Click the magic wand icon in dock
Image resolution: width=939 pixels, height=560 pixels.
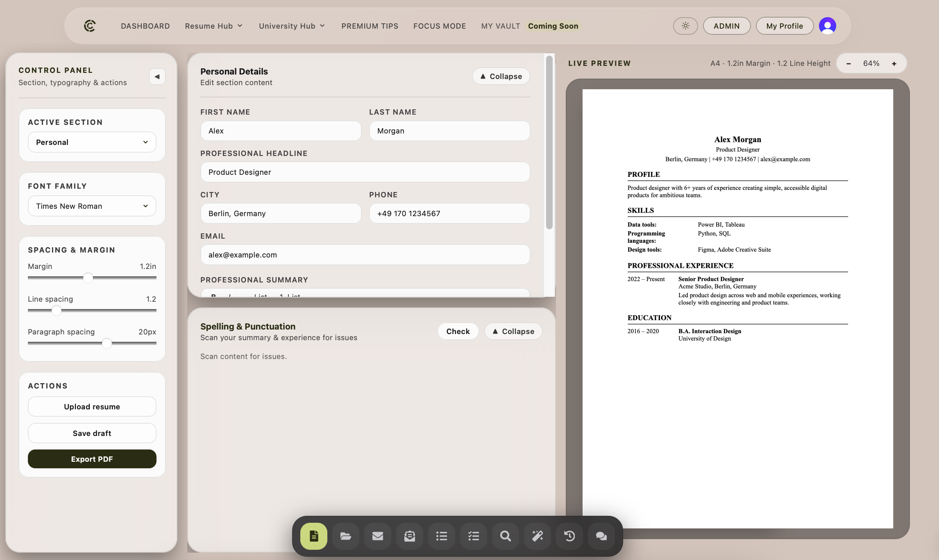pos(538,536)
